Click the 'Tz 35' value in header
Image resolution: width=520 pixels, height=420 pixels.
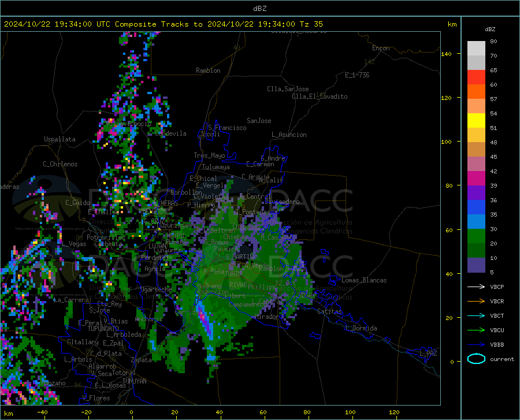[311, 24]
